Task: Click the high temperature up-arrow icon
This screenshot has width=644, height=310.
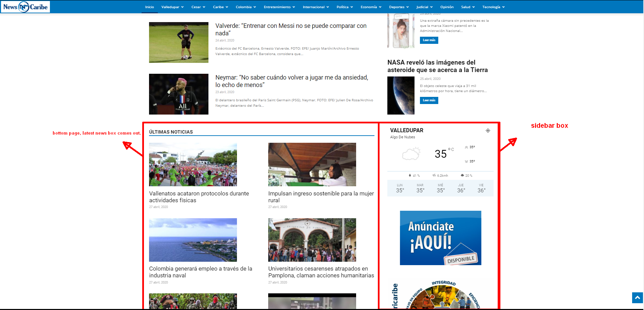Action: [466, 147]
